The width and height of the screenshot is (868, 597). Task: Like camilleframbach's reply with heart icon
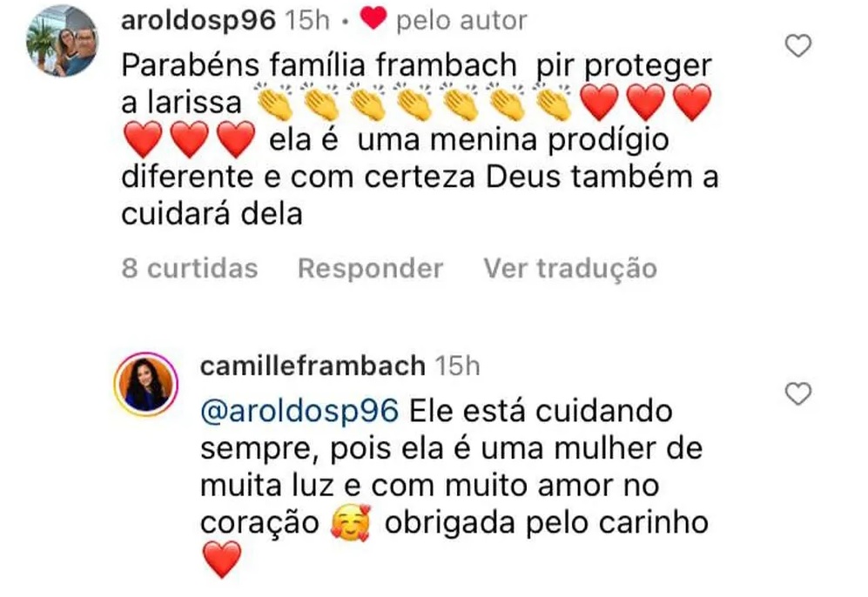pyautogui.click(x=797, y=393)
